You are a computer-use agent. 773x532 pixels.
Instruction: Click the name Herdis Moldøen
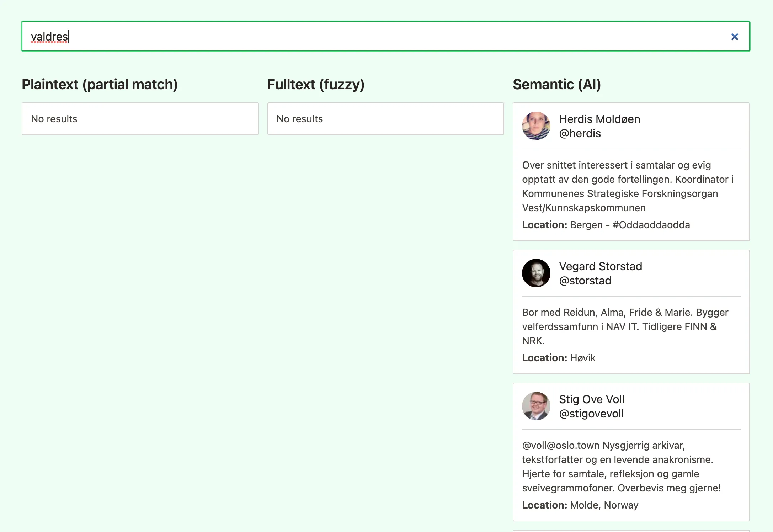point(599,119)
